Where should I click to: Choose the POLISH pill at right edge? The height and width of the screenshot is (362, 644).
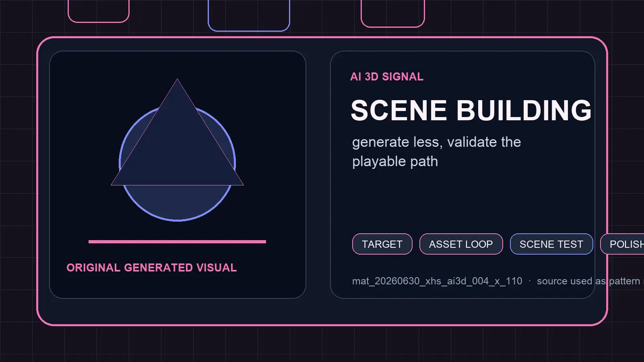pos(622,244)
